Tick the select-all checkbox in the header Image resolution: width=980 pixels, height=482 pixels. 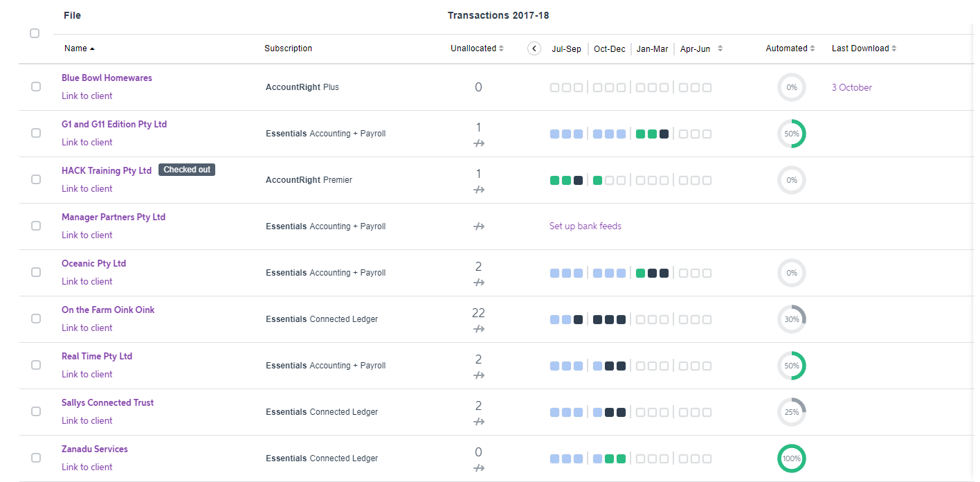tap(35, 33)
